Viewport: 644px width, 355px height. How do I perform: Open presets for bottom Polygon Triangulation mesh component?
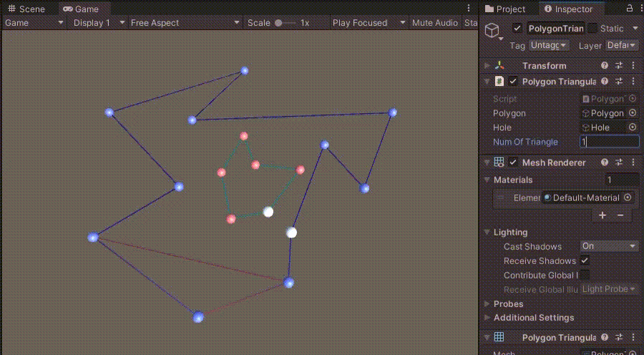[619, 337]
